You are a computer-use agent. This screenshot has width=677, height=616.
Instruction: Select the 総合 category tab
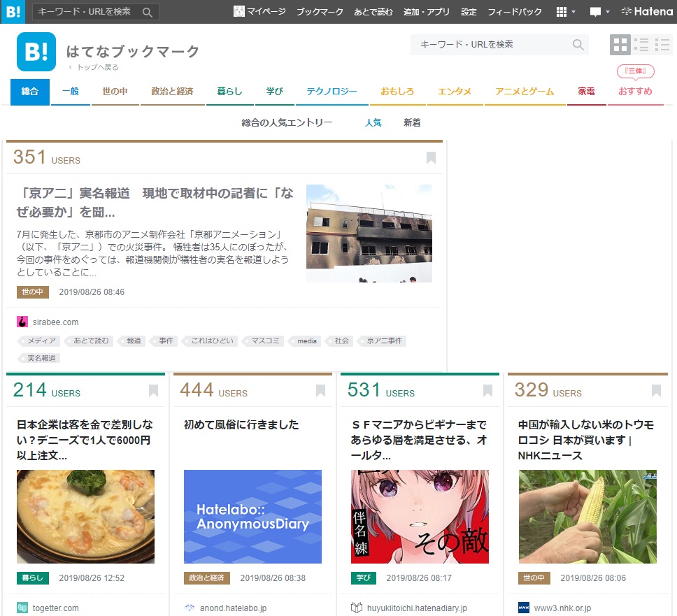pyautogui.click(x=30, y=92)
